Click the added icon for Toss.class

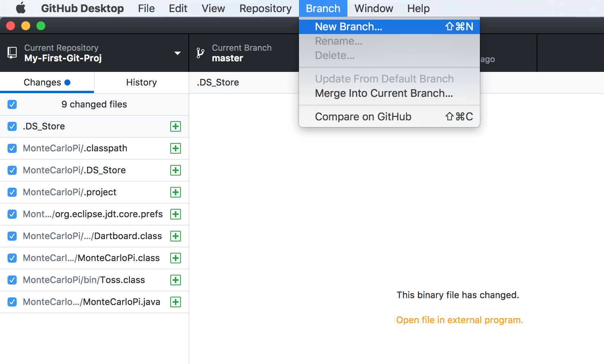[x=176, y=280]
